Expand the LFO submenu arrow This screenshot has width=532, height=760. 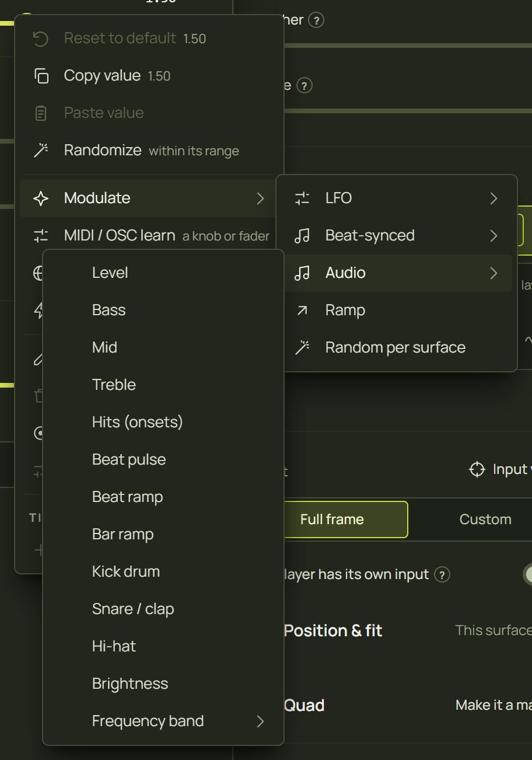click(494, 198)
